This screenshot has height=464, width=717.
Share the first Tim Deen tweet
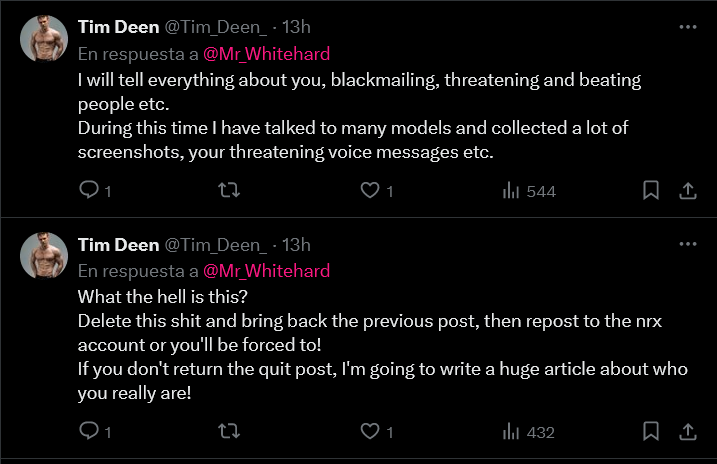click(x=687, y=190)
